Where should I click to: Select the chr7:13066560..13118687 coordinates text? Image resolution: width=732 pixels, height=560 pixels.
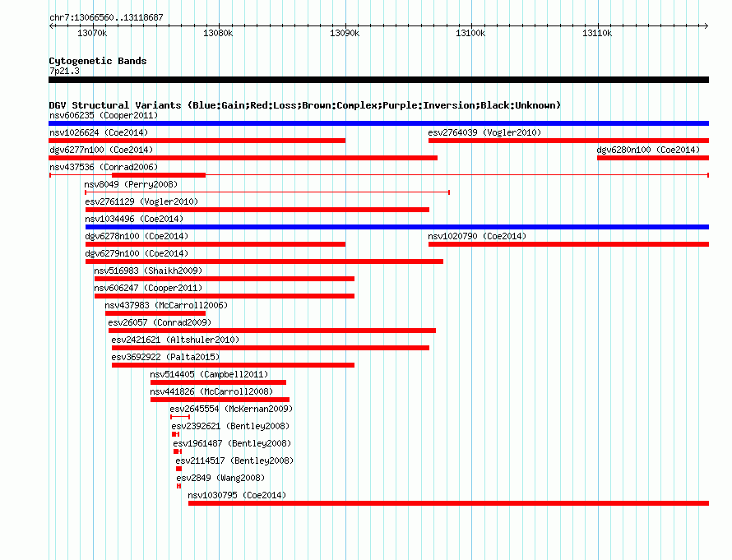(x=106, y=18)
